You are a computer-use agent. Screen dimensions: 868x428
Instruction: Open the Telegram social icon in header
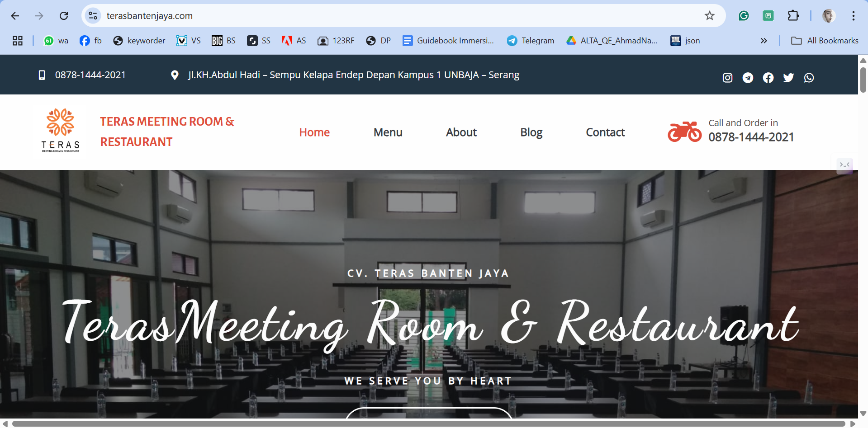tap(748, 78)
